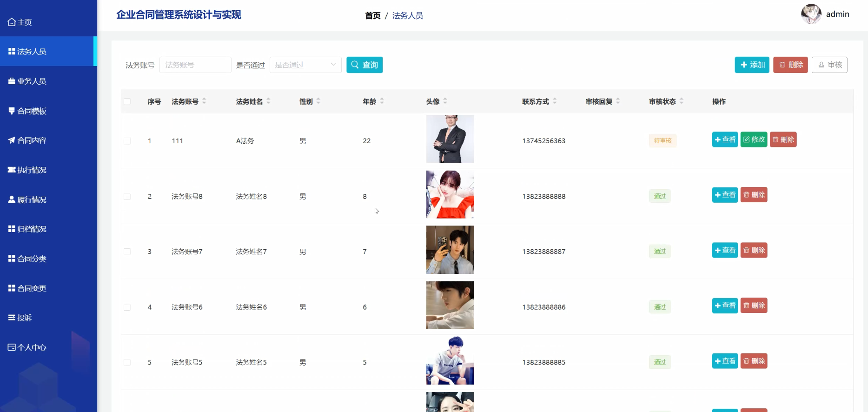
Task: Click 查看 for account 111
Action: click(x=725, y=140)
